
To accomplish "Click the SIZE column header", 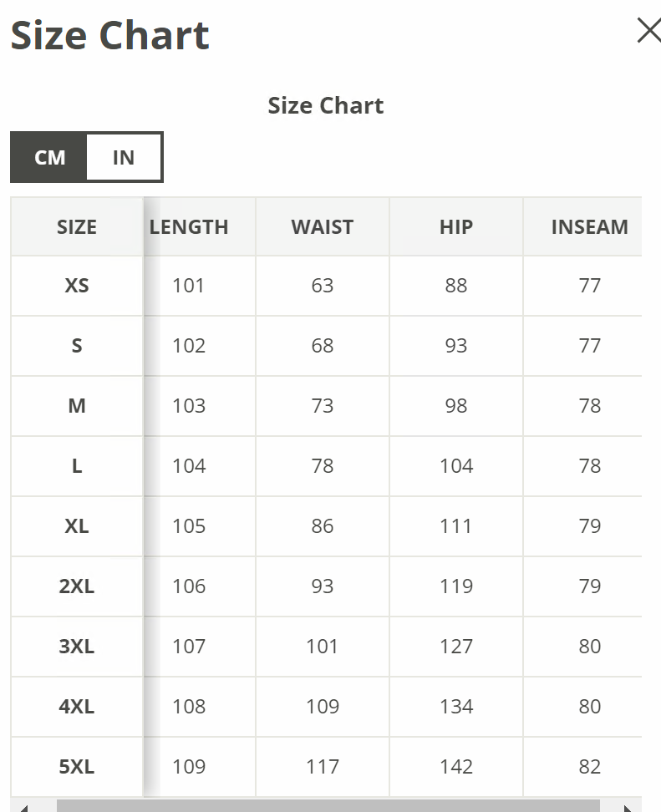I will click(77, 227).
